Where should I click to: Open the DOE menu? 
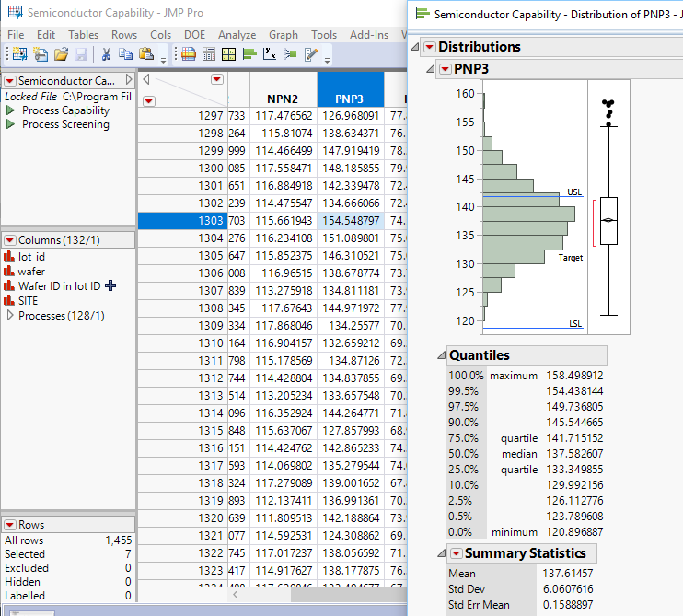pos(195,34)
